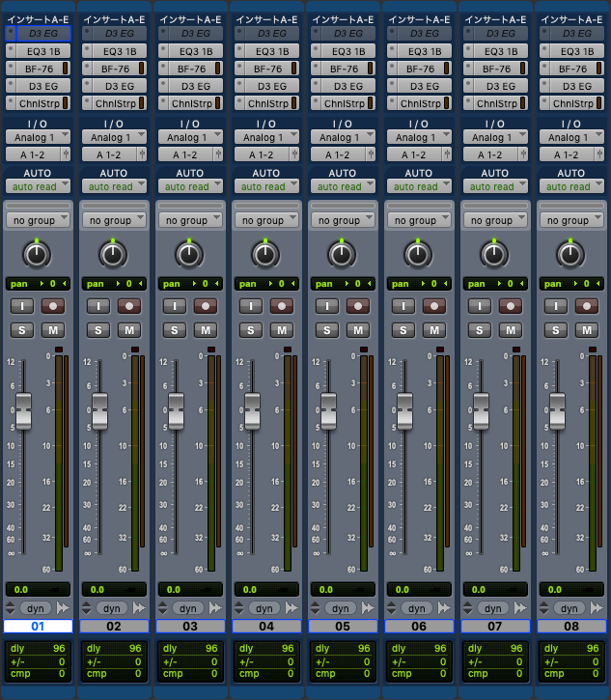Open the 'no group' selector on track 06
This screenshot has height=700, width=611.
(x=418, y=220)
